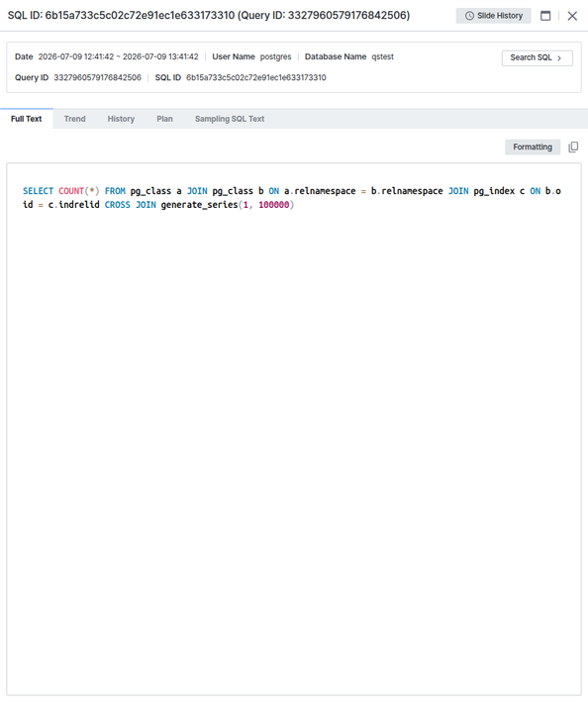
Task: Maximize the SQL detail window
Action: coord(545,16)
